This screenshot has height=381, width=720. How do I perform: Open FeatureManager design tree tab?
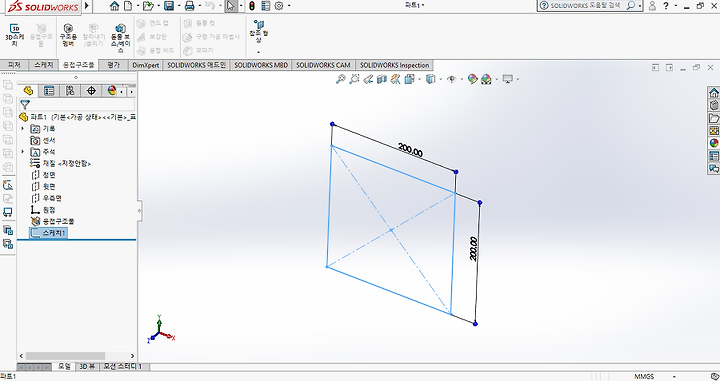click(28, 91)
